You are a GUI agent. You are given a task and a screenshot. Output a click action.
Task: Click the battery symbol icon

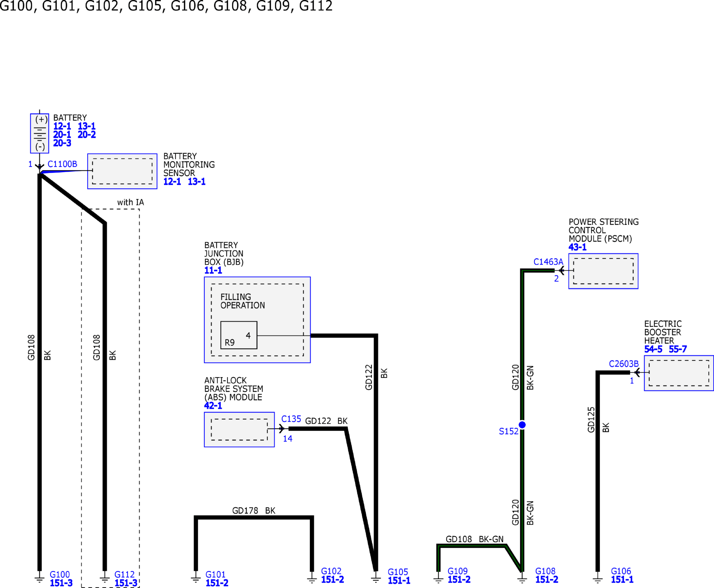click(x=40, y=133)
